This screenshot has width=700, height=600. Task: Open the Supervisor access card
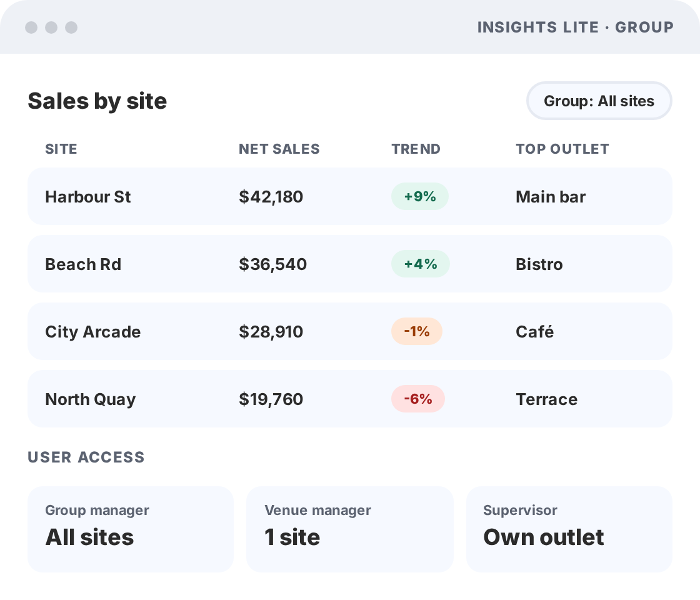click(569, 529)
